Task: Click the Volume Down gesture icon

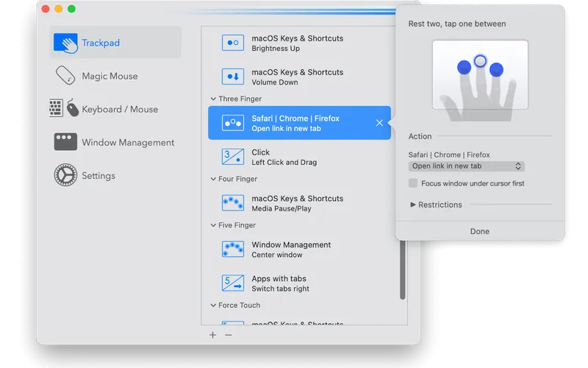Action: click(x=233, y=77)
